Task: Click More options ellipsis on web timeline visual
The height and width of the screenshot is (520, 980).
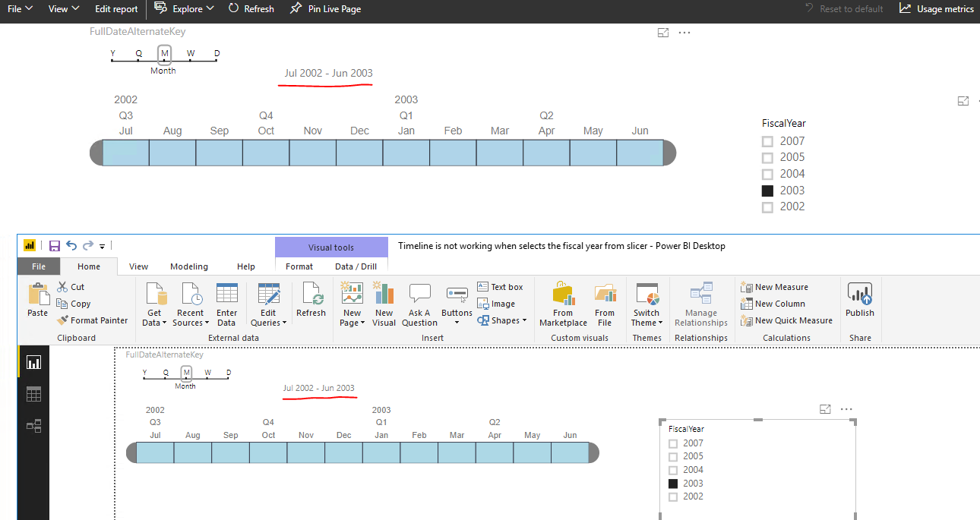Action: coord(684,33)
